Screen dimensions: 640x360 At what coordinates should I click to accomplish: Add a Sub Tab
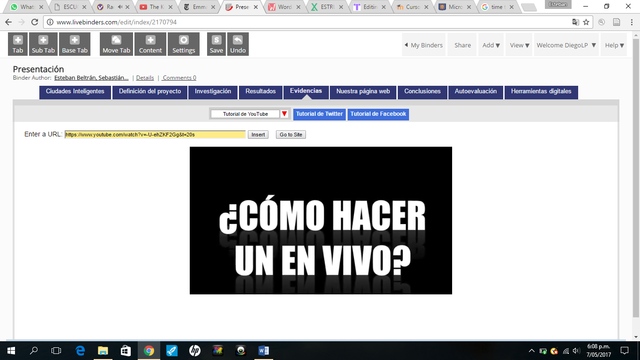[43, 44]
